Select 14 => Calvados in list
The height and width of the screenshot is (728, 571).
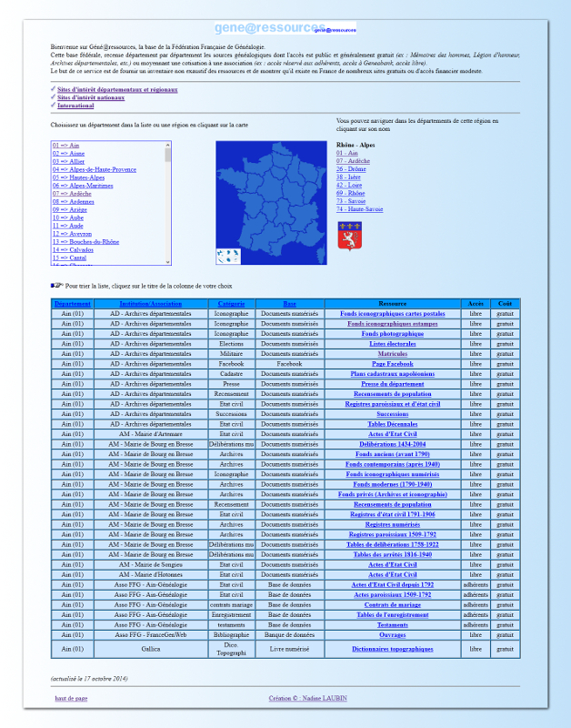(x=73, y=249)
